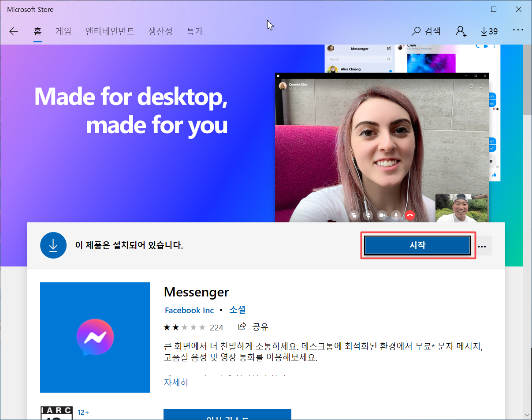Open downloads and updates showing 39
532x420 pixels.
coord(489,31)
